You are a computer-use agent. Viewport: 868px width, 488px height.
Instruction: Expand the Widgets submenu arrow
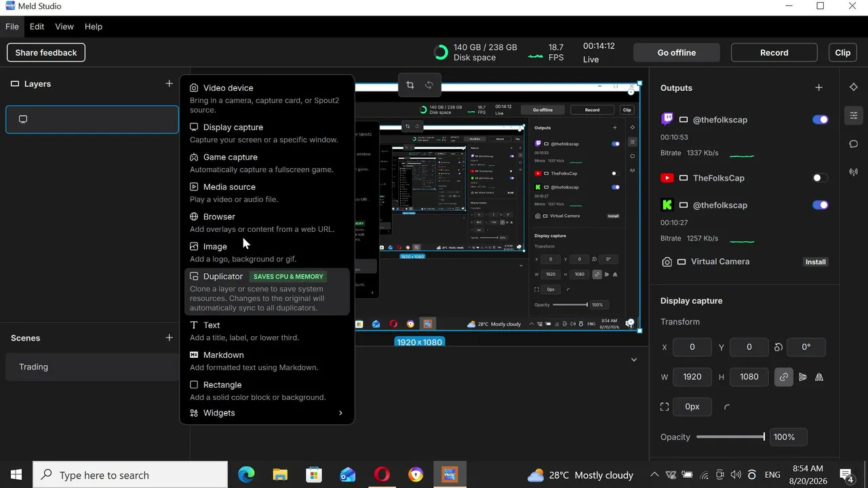pyautogui.click(x=340, y=413)
